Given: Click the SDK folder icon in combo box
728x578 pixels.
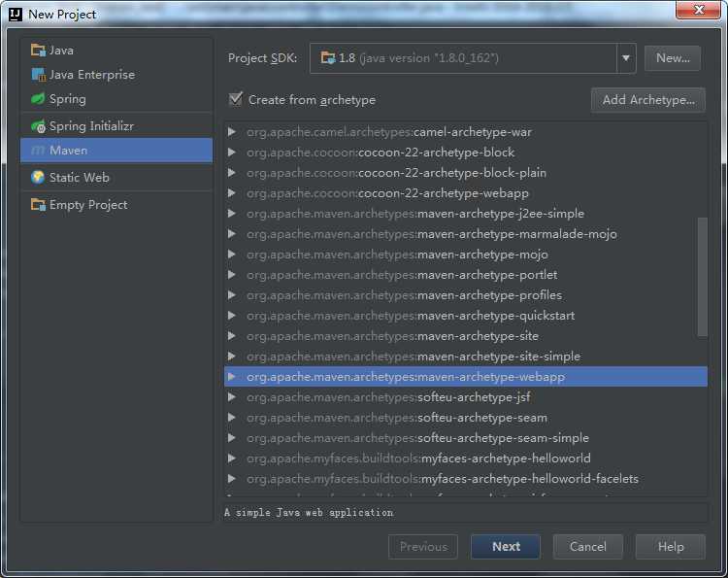Looking at the screenshot, I should coord(328,58).
